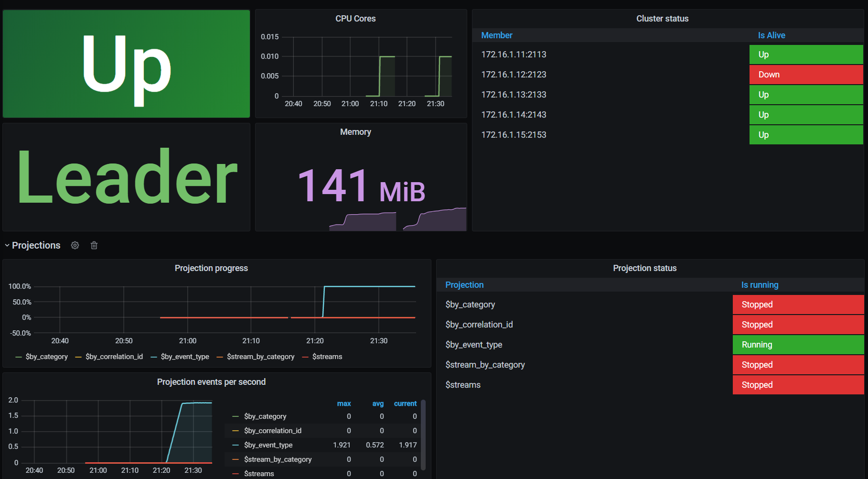Click the $by_correlation_id legend color marker

pos(78,357)
